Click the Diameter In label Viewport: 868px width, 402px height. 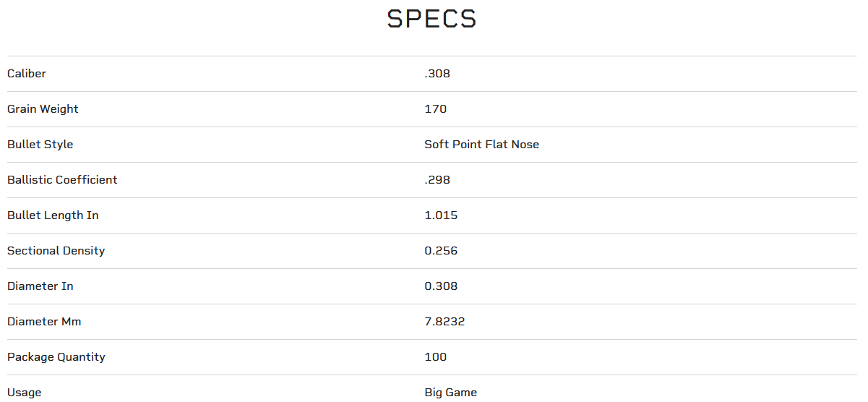pyautogui.click(x=40, y=286)
